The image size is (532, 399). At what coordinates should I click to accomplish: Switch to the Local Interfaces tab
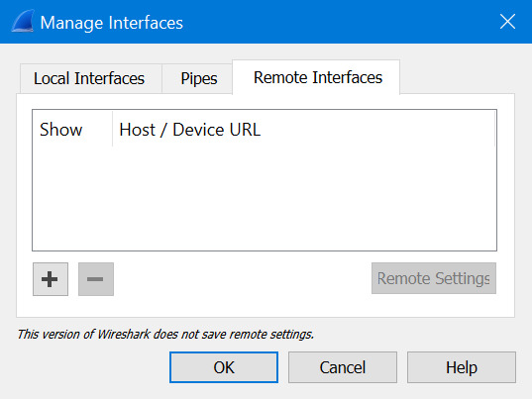pos(90,78)
